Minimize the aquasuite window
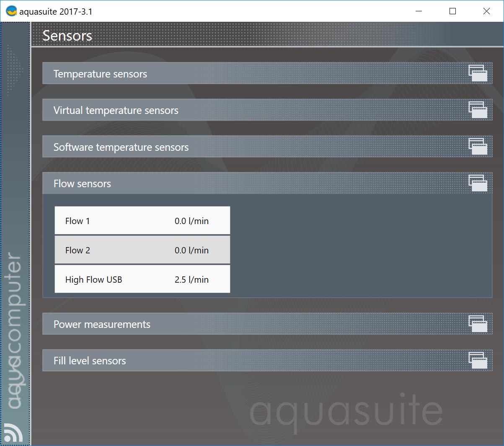The width and height of the screenshot is (504, 446). (419, 11)
